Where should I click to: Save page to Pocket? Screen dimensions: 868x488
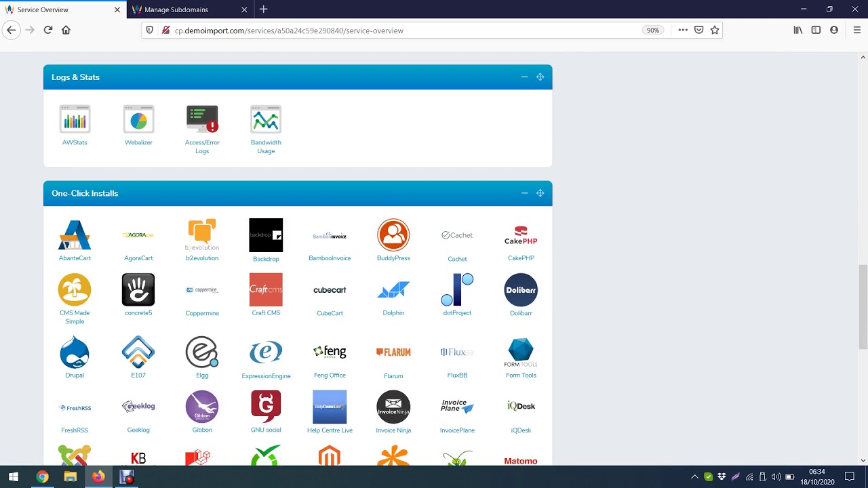699,30
